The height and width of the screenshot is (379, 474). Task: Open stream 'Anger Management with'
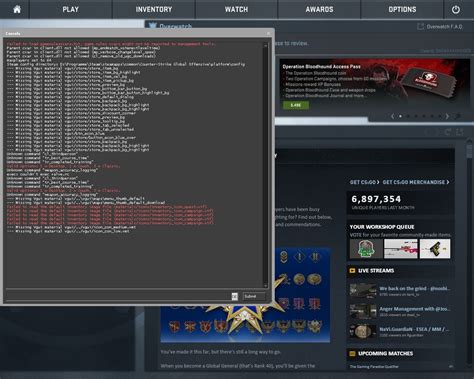(x=415, y=309)
